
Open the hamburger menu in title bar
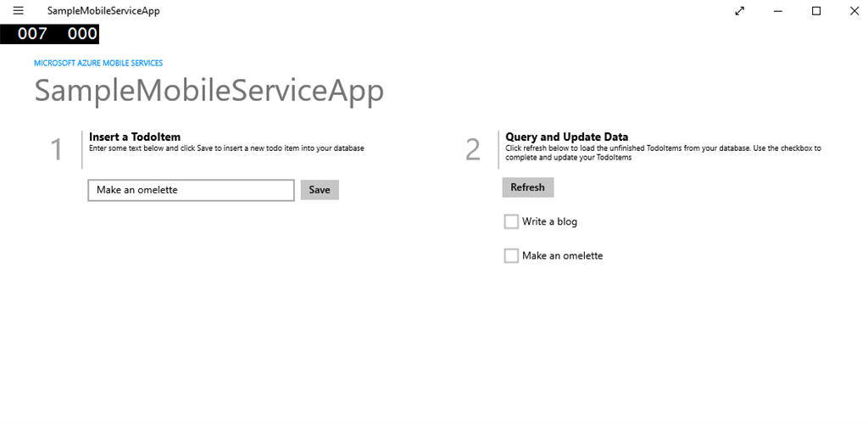pos(19,10)
